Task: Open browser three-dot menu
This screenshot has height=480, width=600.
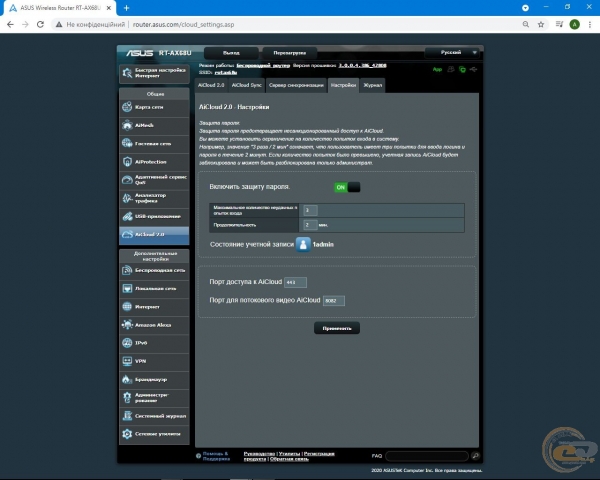Action: click(590, 24)
